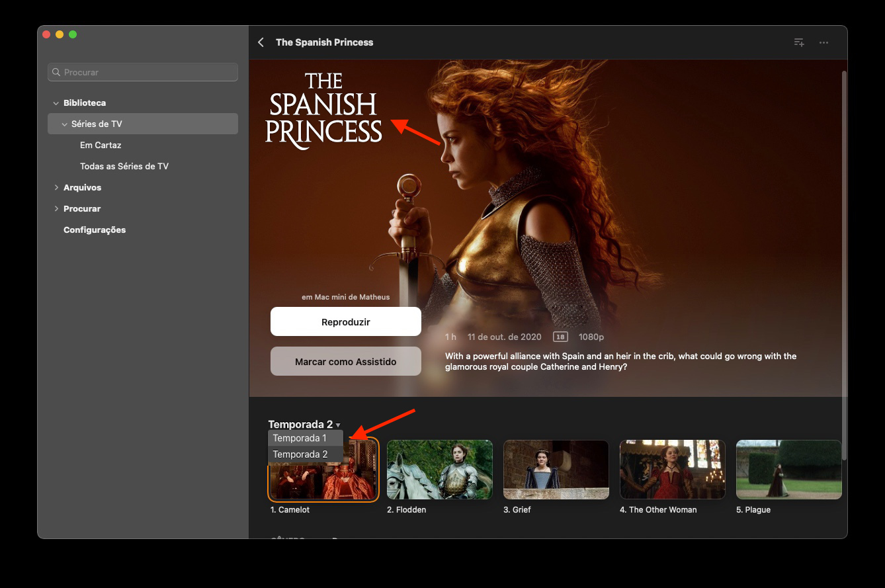Click the Procurar search input field
Screen dimensions: 885x588
point(143,72)
